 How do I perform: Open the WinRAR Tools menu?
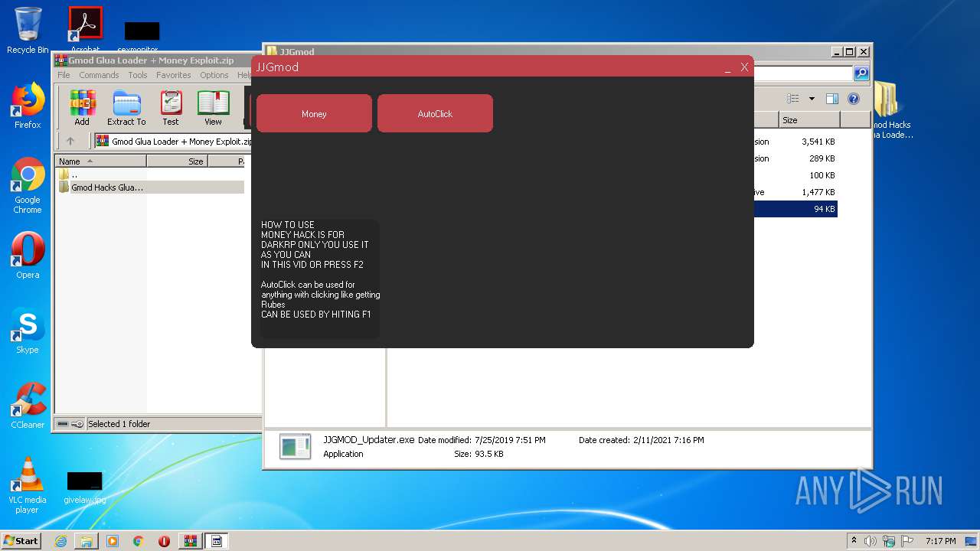(x=138, y=75)
